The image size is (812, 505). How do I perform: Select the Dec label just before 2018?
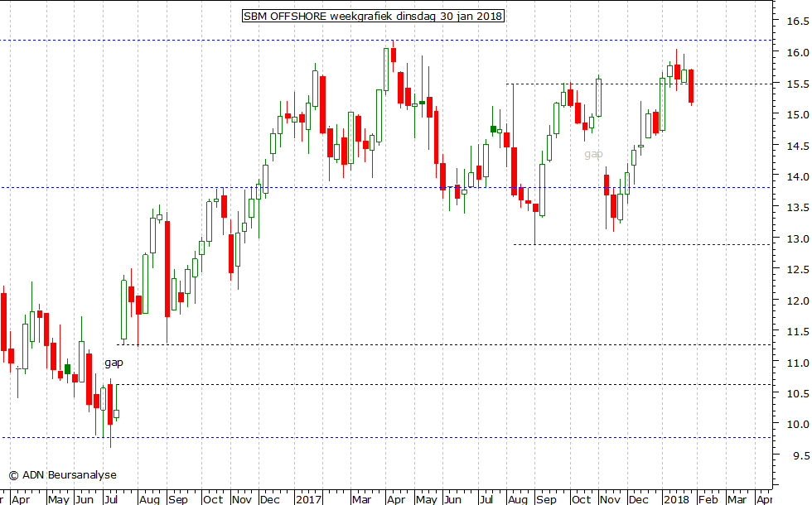point(638,499)
